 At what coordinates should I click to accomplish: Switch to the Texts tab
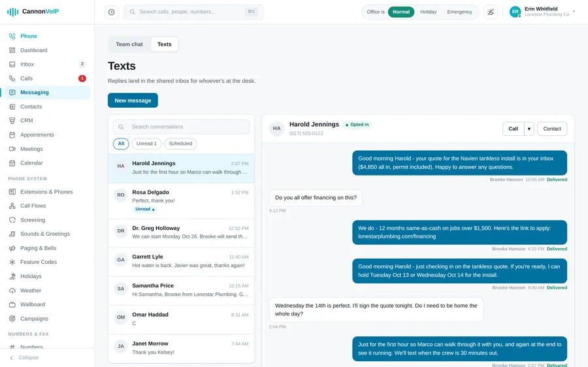[x=164, y=44]
